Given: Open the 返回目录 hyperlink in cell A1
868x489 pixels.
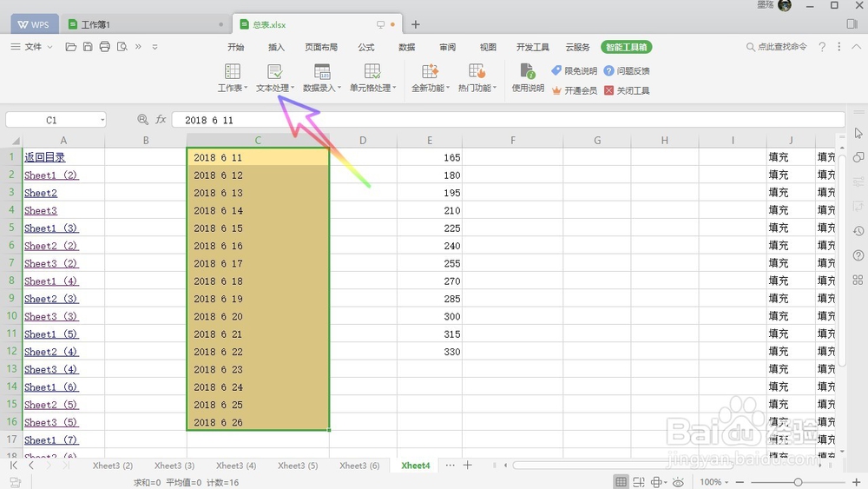Looking at the screenshot, I should (45, 157).
